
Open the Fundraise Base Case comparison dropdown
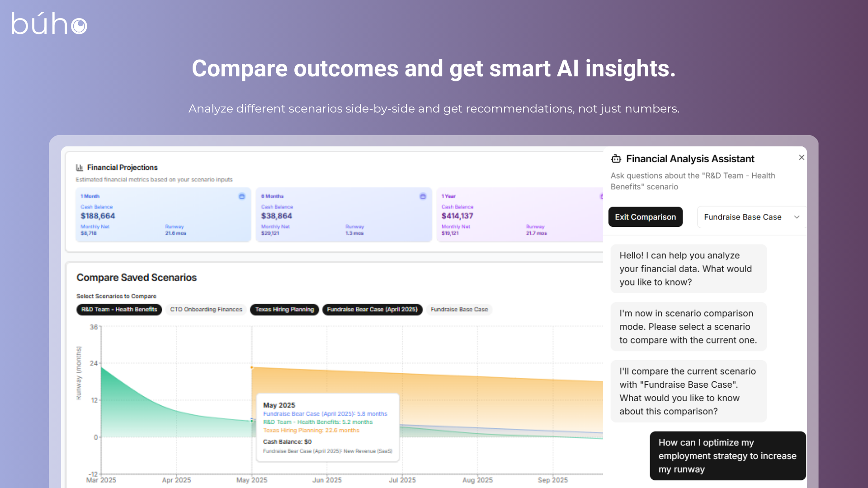pos(751,217)
